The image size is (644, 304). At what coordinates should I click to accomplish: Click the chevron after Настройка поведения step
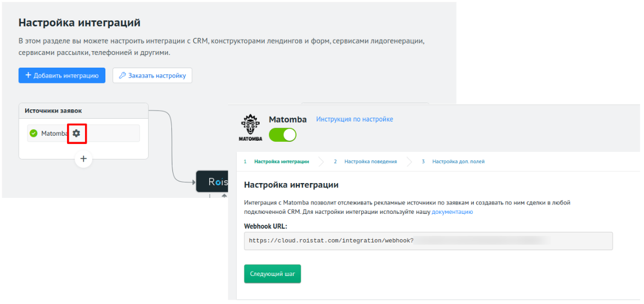click(x=409, y=162)
